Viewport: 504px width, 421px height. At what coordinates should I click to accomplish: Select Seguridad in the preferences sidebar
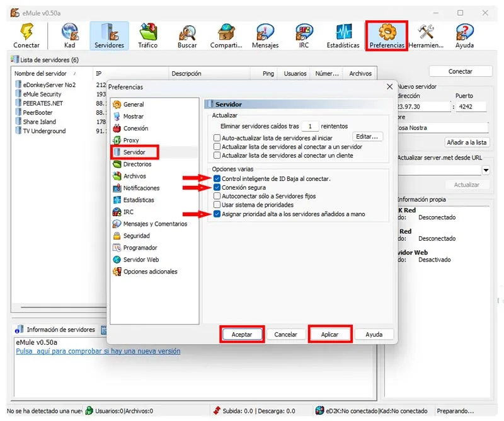click(136, 236)
